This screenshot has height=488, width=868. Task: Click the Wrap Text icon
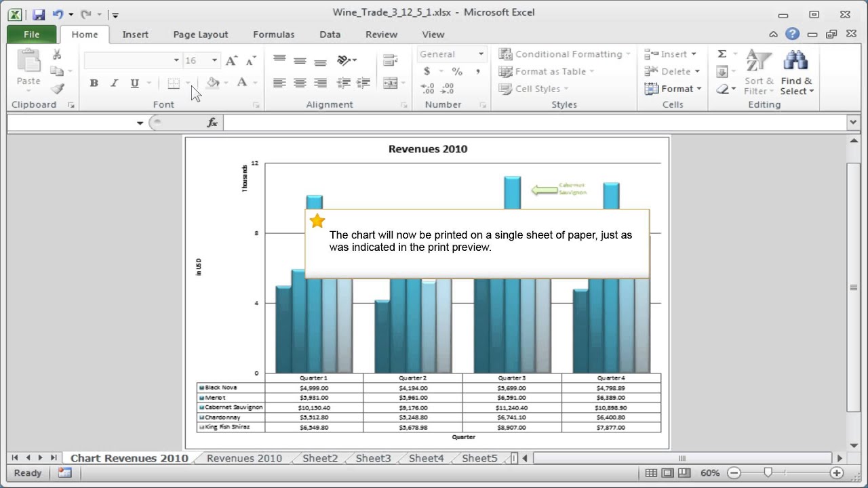click(x=390, y=60)
